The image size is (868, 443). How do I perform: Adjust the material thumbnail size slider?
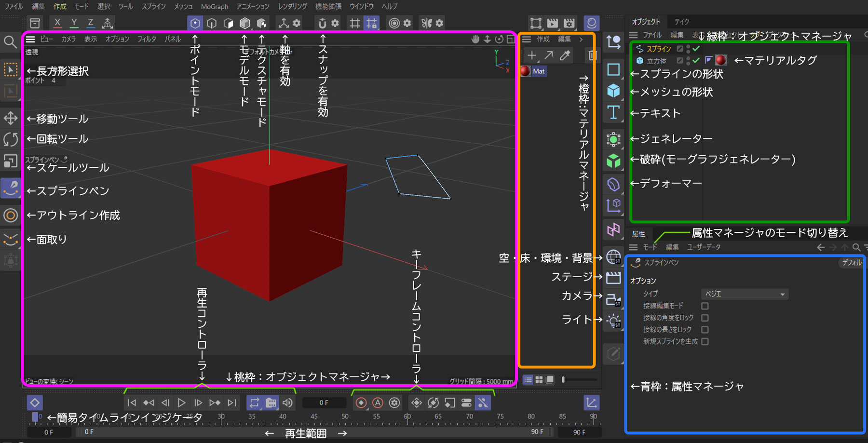(x=564, y=380)
